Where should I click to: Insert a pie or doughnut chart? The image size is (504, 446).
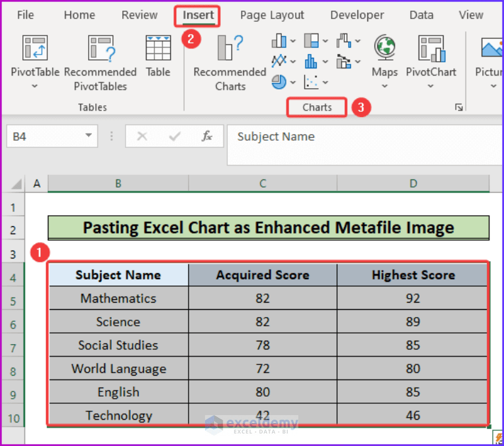click(x=279, y=82)
